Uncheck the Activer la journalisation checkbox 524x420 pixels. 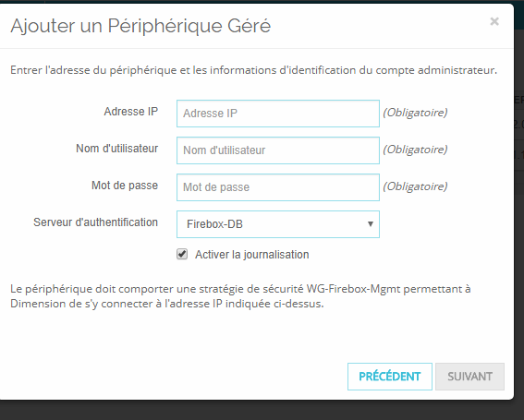182,255
